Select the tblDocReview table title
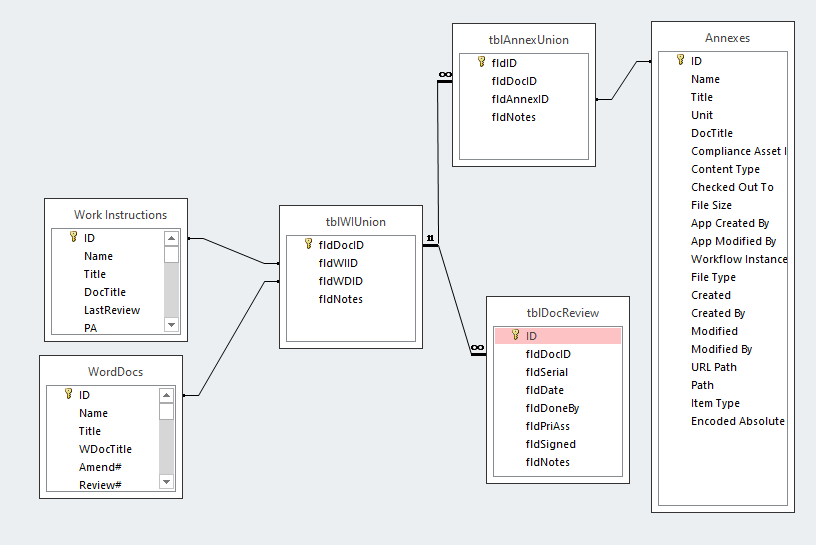816x545 pixels. click(563, 313)
